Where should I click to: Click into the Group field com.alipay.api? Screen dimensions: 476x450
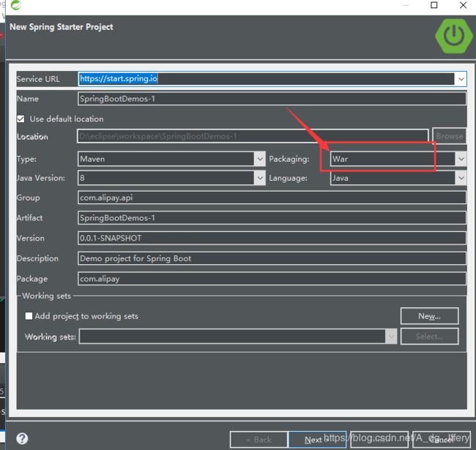click(x=272, y=198)
